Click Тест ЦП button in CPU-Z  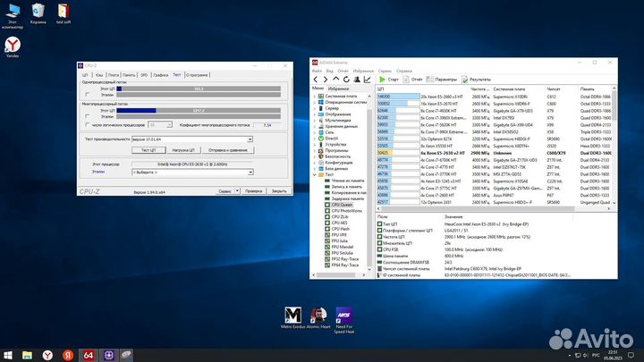tap(148, 150)
